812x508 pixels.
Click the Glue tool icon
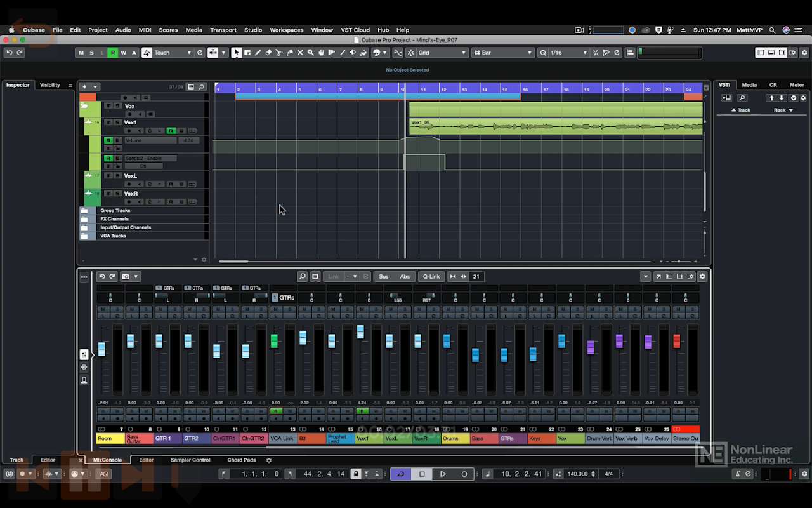coord(290,53)
